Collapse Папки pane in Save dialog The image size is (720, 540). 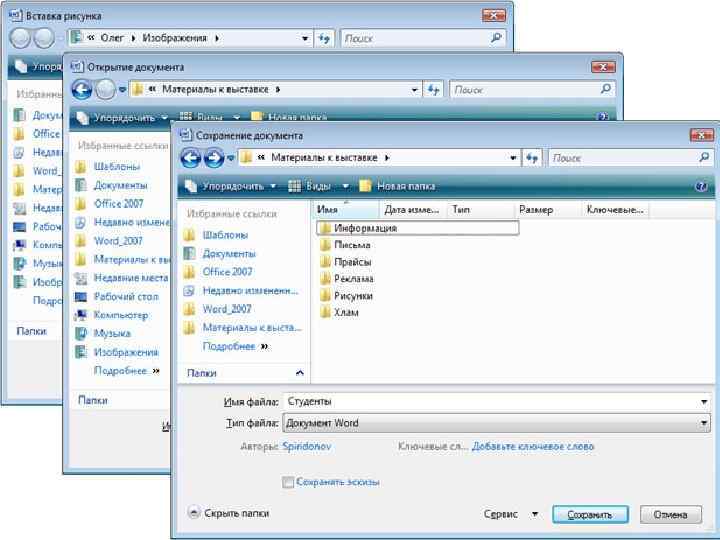[x=299, y=373]
